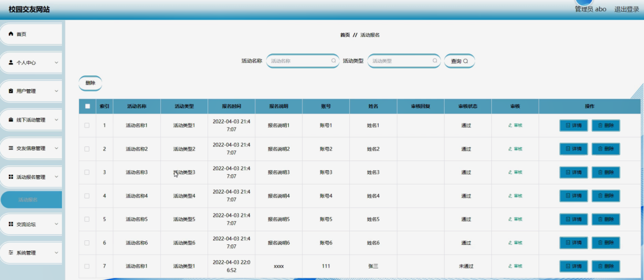Click the search icon in 活动名称 field
The image size is (644, 280).
(x=333, y=60)
